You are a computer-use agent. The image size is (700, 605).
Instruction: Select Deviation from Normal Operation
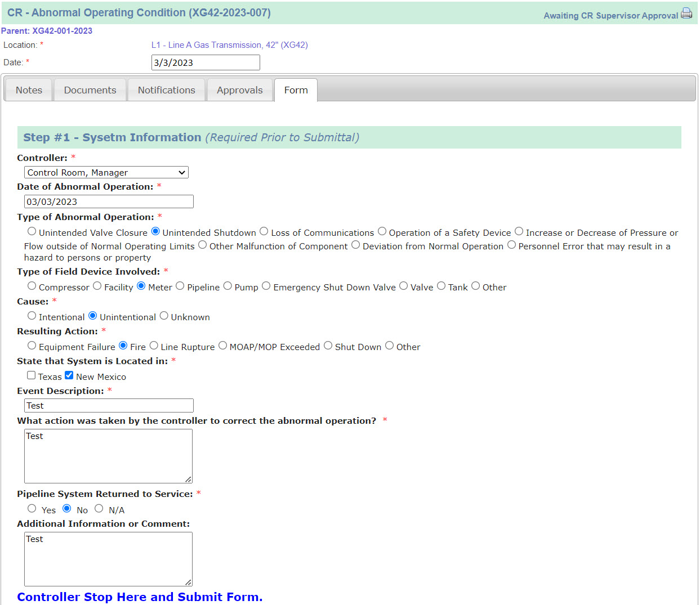point(355,245)
